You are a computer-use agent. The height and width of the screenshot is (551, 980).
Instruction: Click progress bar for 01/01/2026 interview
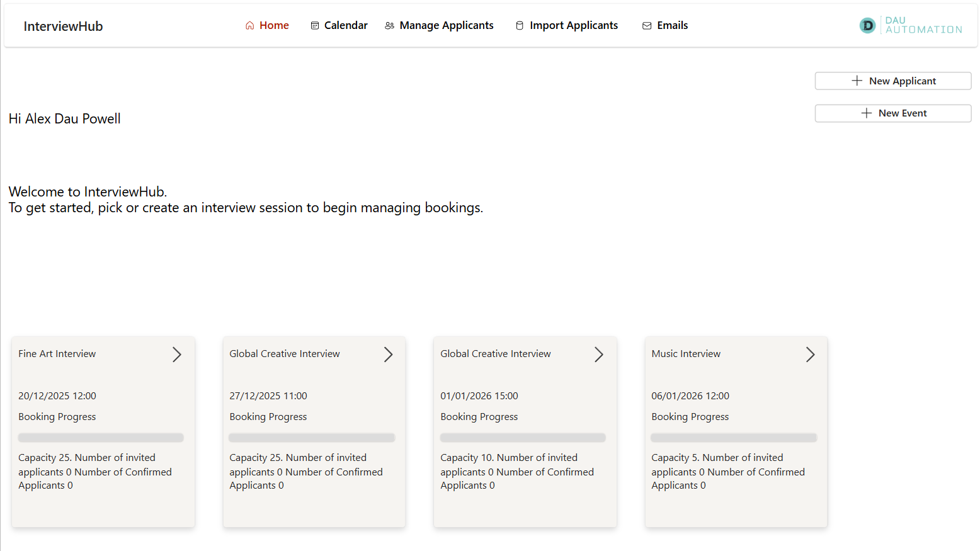click(x=523, y=438)
